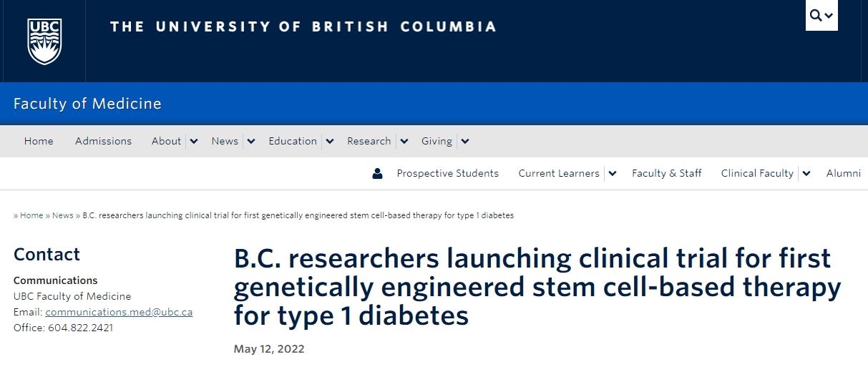This screenshot has width=868, height=372.
Task: Open the Admissions menu item
Action: click(x=103, y=141)
